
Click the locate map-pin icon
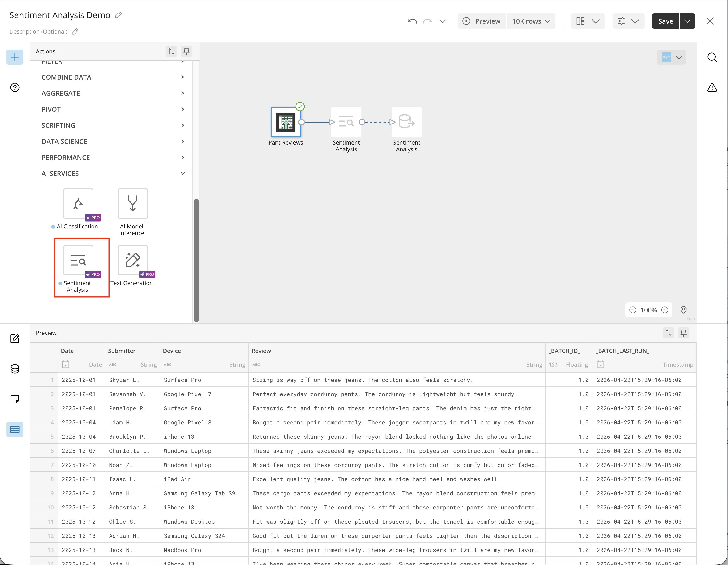(x=683, y=310)
